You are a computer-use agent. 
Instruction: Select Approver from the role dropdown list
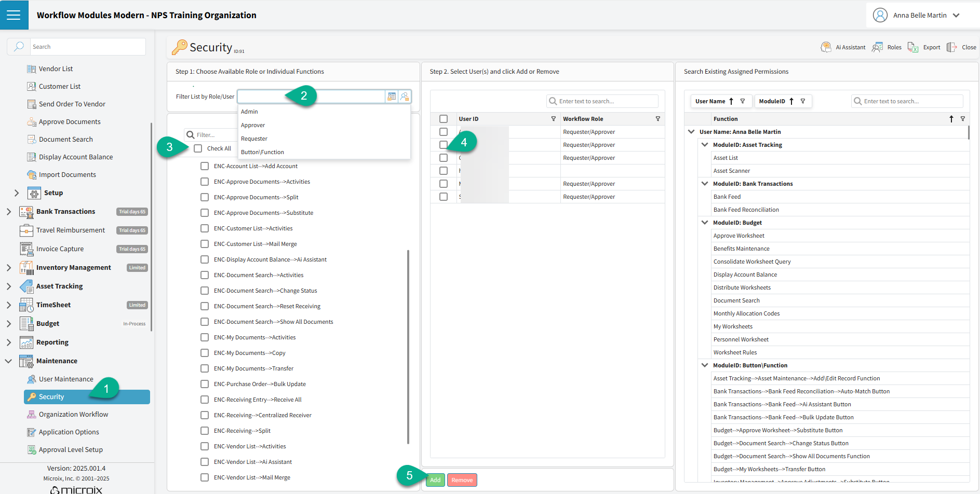pyautogui.click(x=253, y=125)
